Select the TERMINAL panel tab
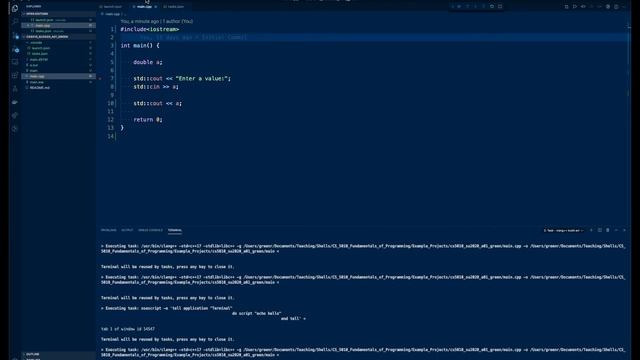The height and width of the screenshot is (360, 640). (x=175, y=230)
